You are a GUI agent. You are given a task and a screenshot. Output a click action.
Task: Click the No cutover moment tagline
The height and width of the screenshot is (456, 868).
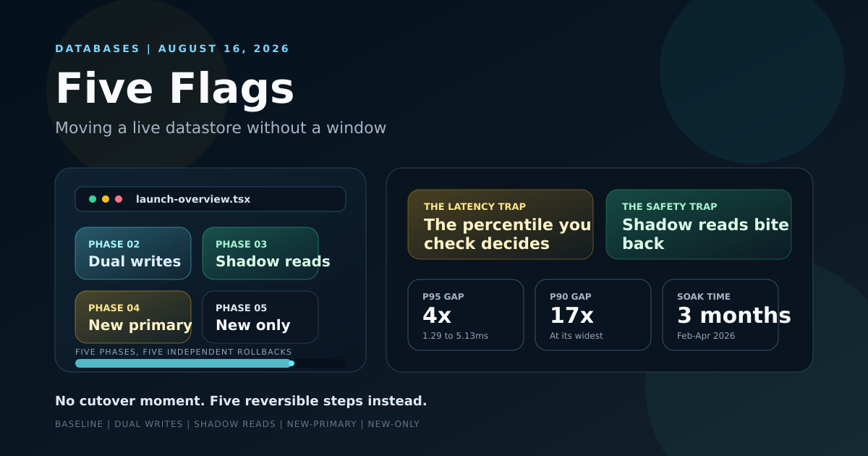coord(241,401)
